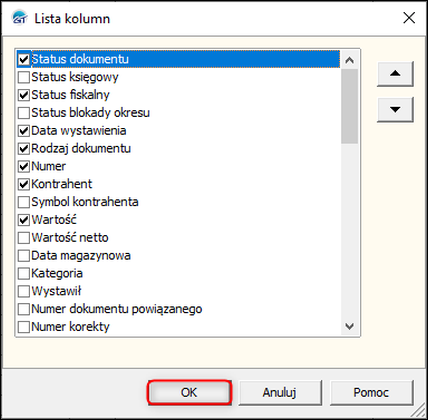Tick the Wartość netto checkbox

click(24, 238)
